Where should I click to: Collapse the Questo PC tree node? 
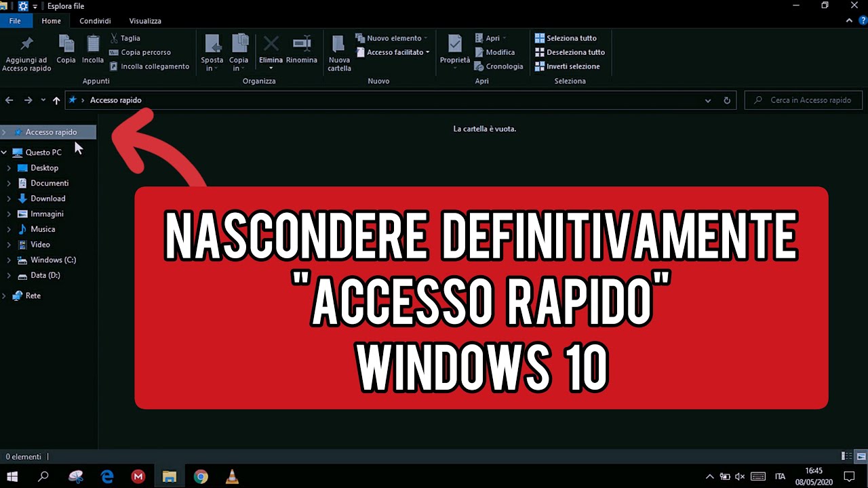click(4, 152)
